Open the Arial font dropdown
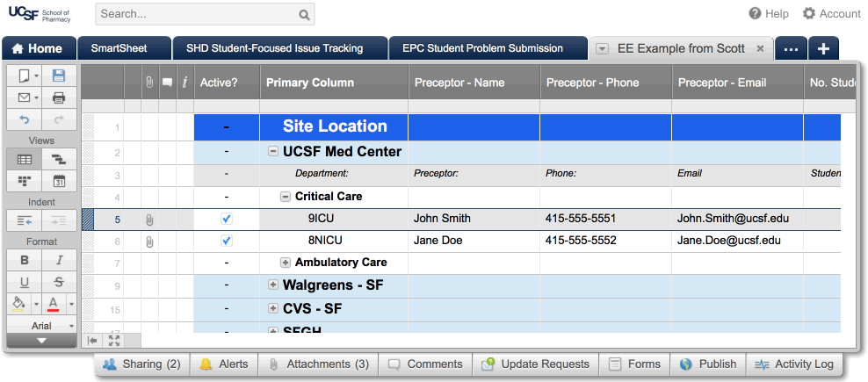This screenshot has height=382, width=868. (41, 326)
